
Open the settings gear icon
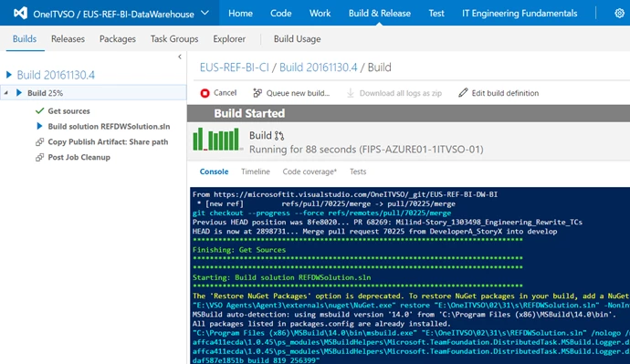[x=619, y=14]
